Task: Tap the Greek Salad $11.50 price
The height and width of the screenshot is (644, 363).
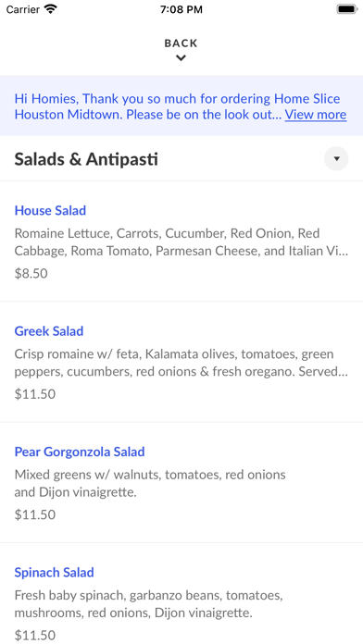Action: point(35,394)
